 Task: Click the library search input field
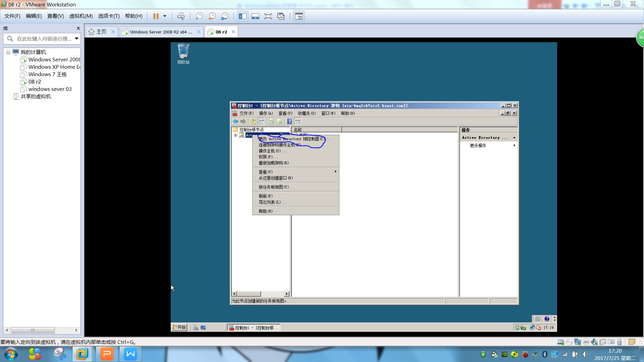pos(43,39)
